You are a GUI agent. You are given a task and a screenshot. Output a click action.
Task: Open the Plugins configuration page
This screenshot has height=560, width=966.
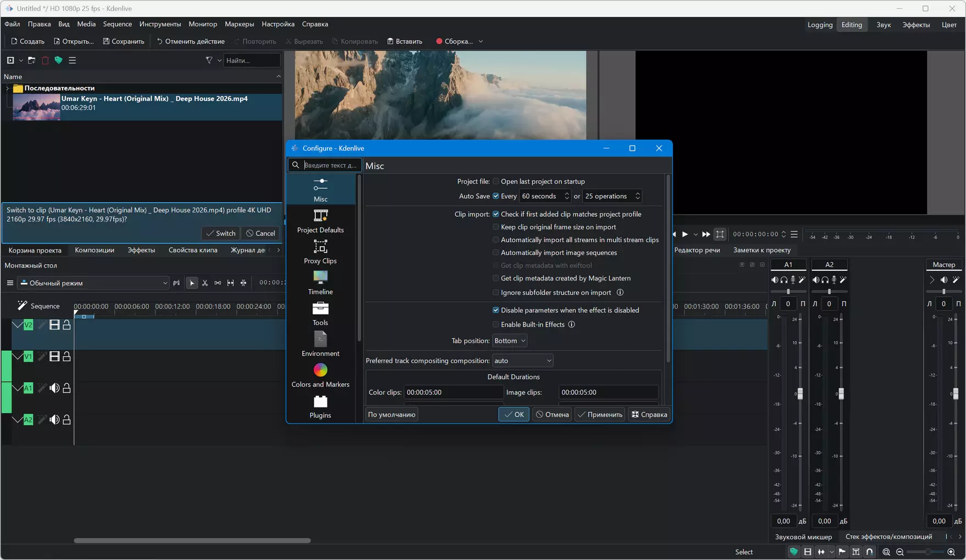point(320,406)
